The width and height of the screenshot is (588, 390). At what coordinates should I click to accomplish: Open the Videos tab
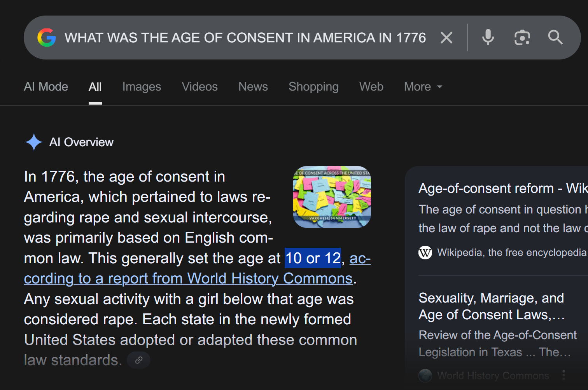pyautogui.click(x=199, y=86)
